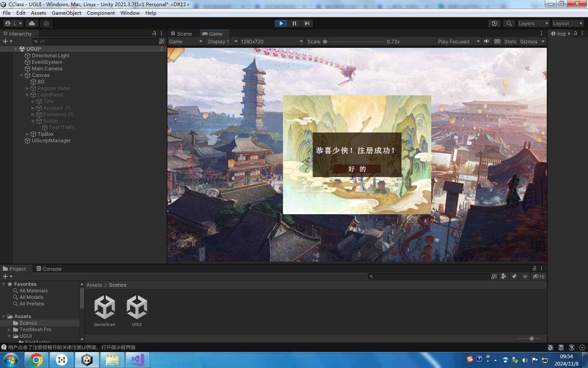Collapse the LoginPanel object
The height and width of the screenshot is (368, 588).
pos(27,95)
